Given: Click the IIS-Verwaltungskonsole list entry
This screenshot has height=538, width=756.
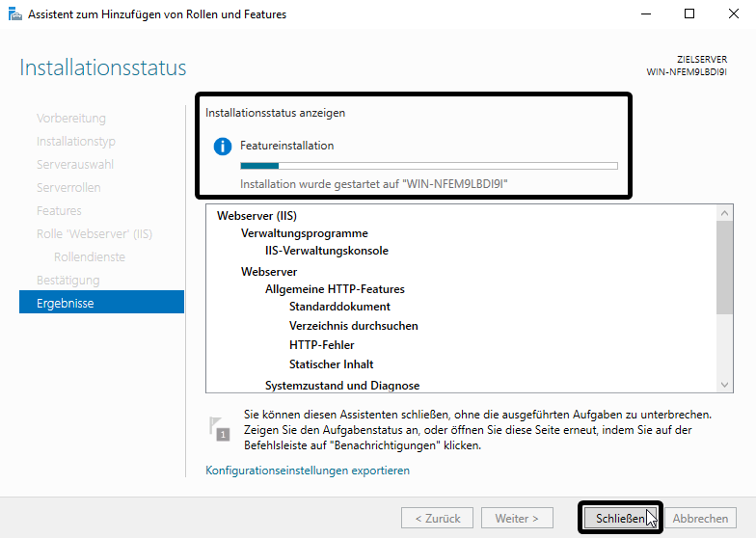Looking at the screenshot, I should pos(326,251).
